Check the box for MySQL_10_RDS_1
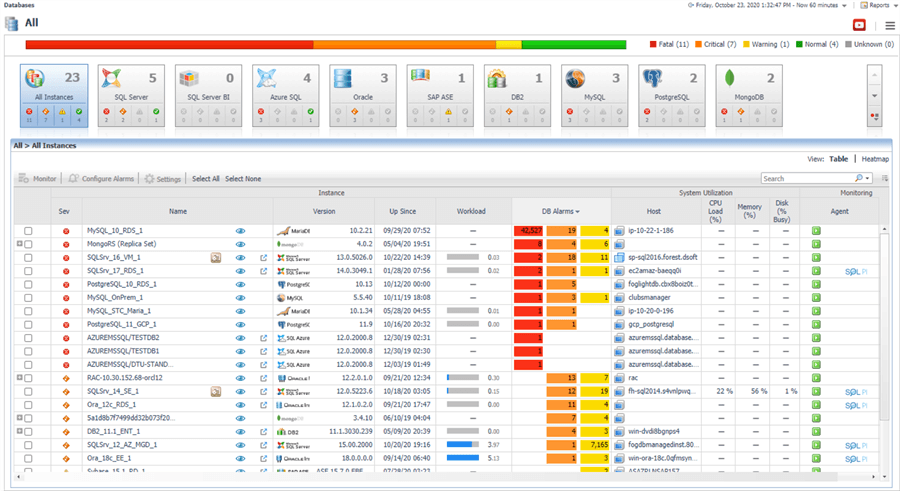The image size is (900, 491). pos(28,231)
